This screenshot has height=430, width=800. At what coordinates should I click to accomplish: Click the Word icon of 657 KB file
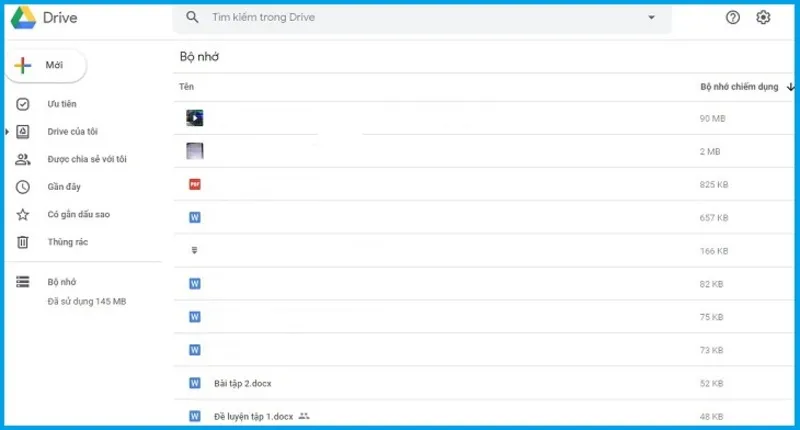pyautogui.click(x=195, y=217)
